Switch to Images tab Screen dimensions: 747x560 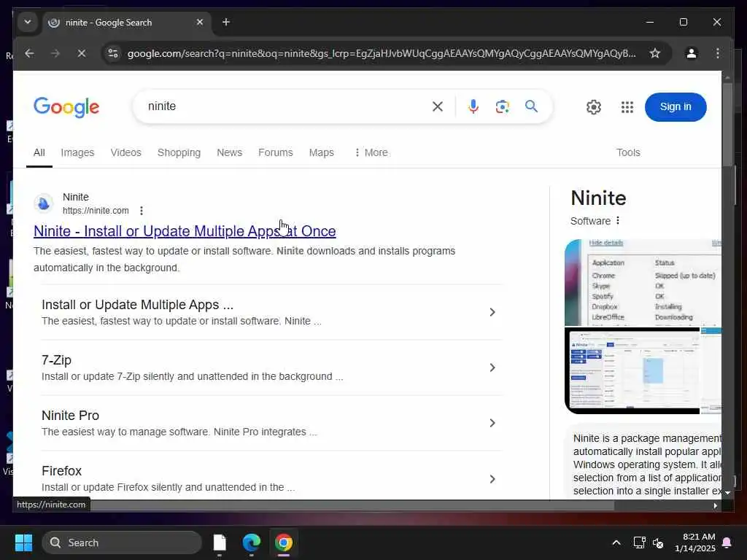[x=77, y=152]
